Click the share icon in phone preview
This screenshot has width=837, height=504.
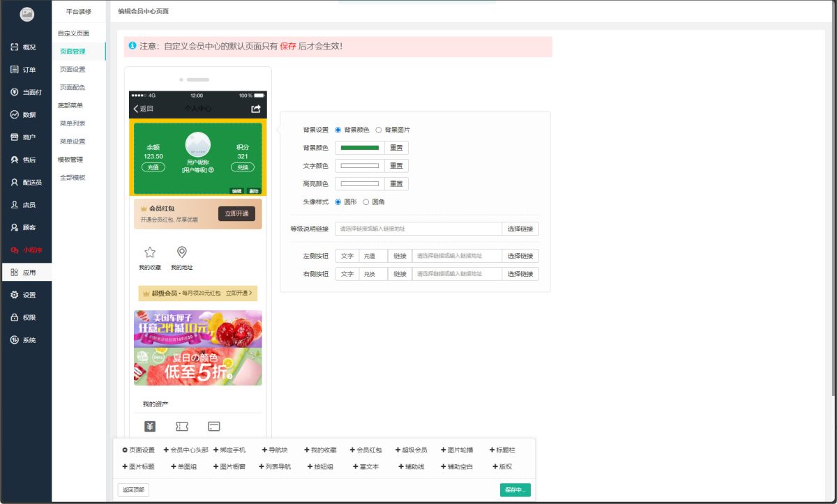click(x=256, y=109)
